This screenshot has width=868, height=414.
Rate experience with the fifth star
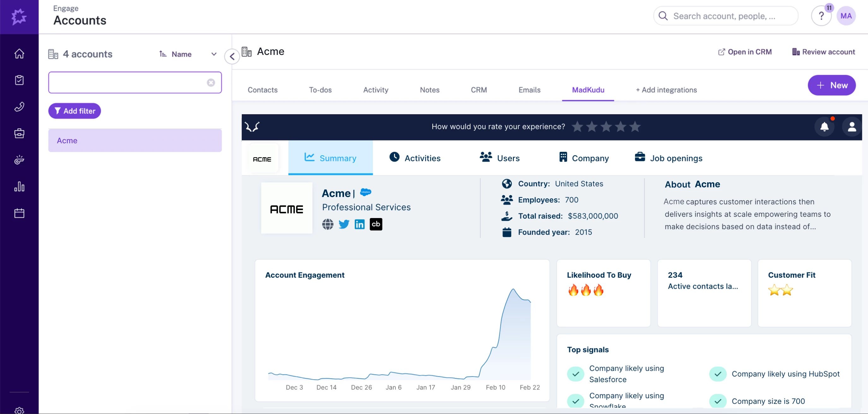(635, 127)
